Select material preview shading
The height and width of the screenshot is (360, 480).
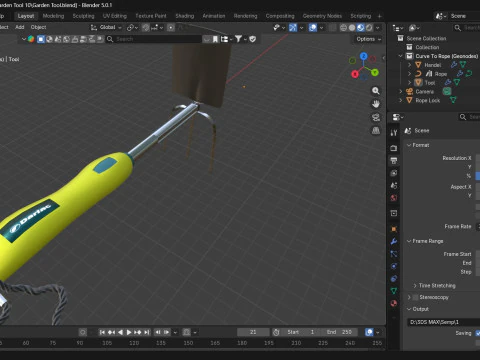tap(361, 28)
